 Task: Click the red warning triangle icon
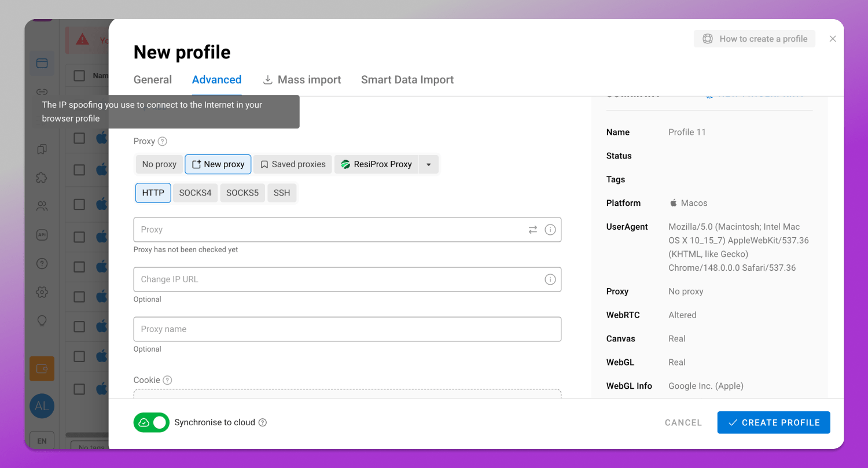pyautogui.click(x=83, y=39)
